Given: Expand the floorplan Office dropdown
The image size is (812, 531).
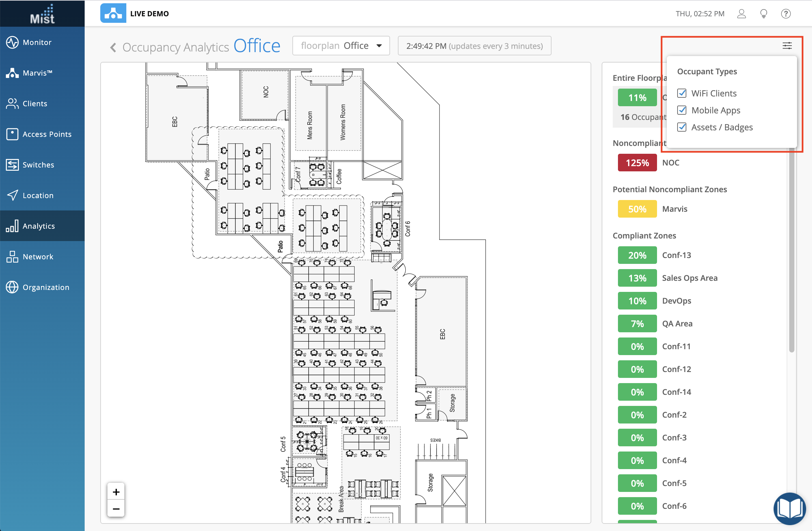Looking at the screenshot, I should coord(341,46).
